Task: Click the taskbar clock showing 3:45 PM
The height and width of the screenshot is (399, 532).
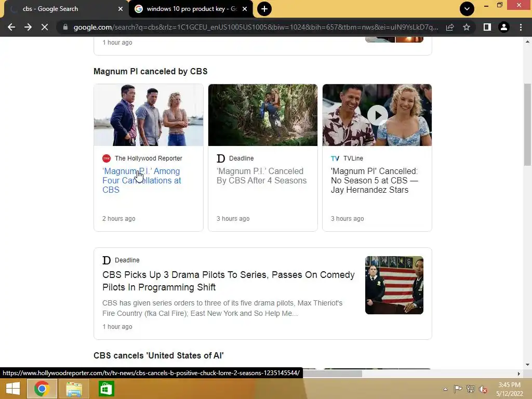Action: tap(509, 389)
